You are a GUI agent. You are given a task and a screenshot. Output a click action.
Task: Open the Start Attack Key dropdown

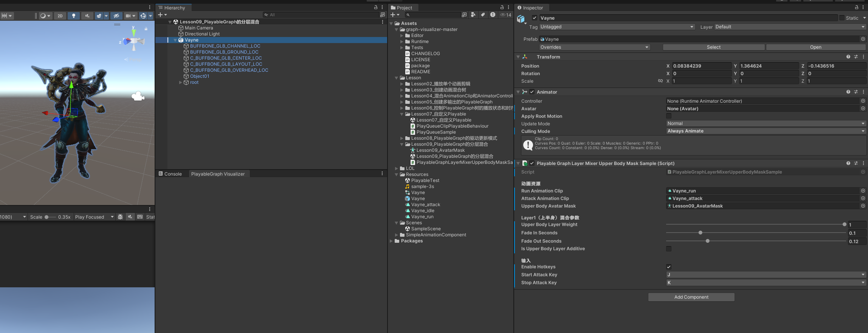point(766,275)
